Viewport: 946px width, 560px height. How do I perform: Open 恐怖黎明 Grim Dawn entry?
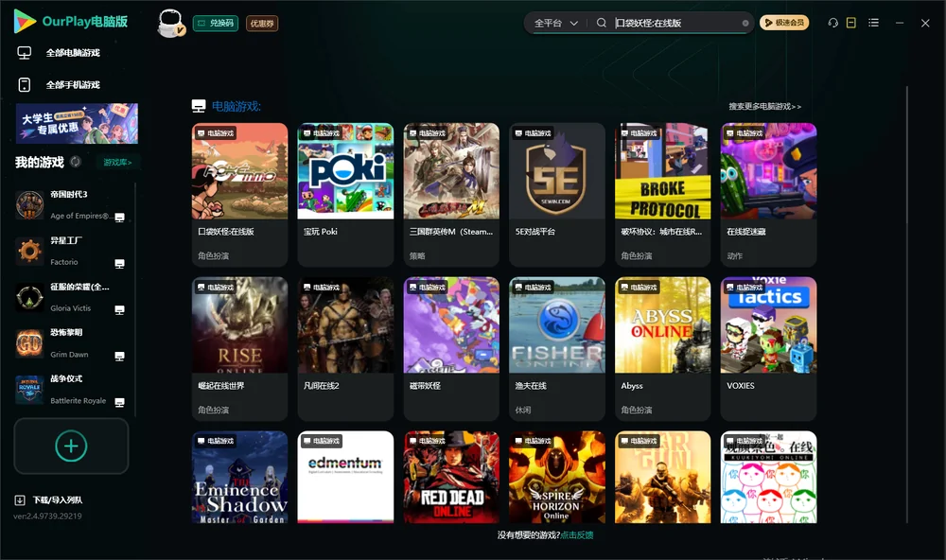point(71,344)
